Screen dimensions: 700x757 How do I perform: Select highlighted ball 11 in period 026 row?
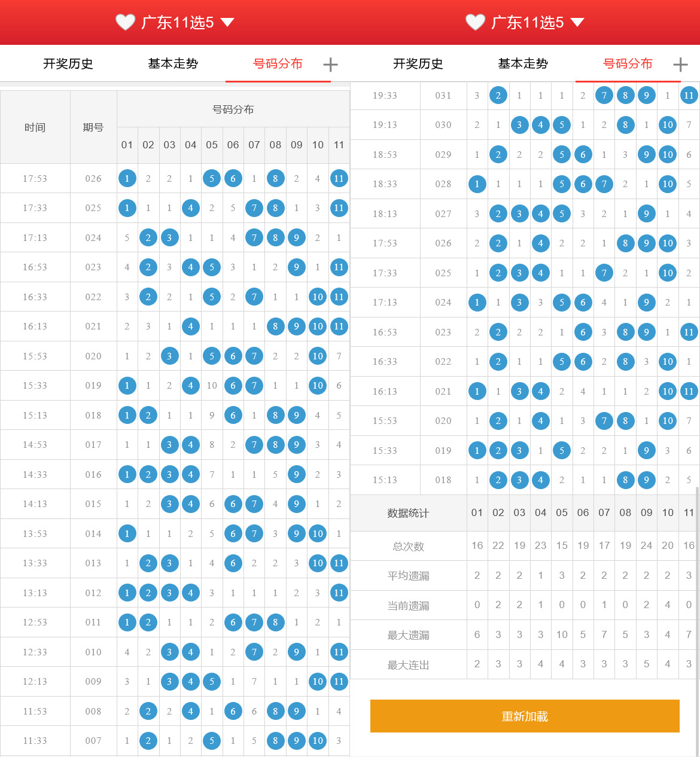339,178
